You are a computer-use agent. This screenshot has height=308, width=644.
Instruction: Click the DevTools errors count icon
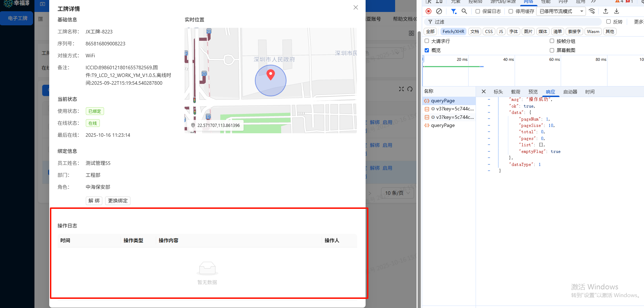(x=629, y=1)
